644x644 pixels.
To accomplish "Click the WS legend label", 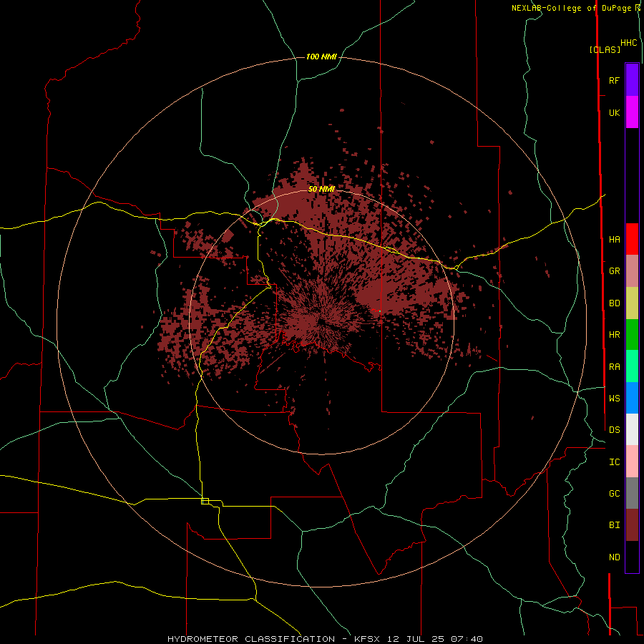I will (615, 399).
